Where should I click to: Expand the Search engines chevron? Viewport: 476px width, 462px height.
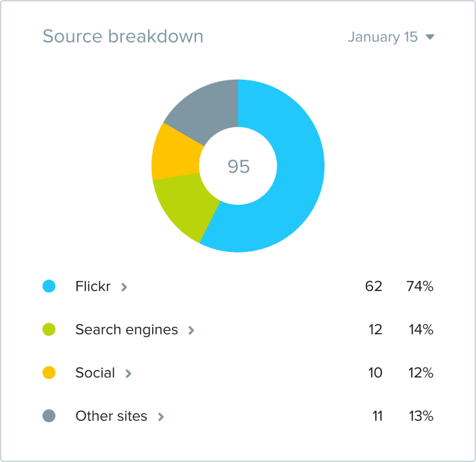[x=191, y=330]
